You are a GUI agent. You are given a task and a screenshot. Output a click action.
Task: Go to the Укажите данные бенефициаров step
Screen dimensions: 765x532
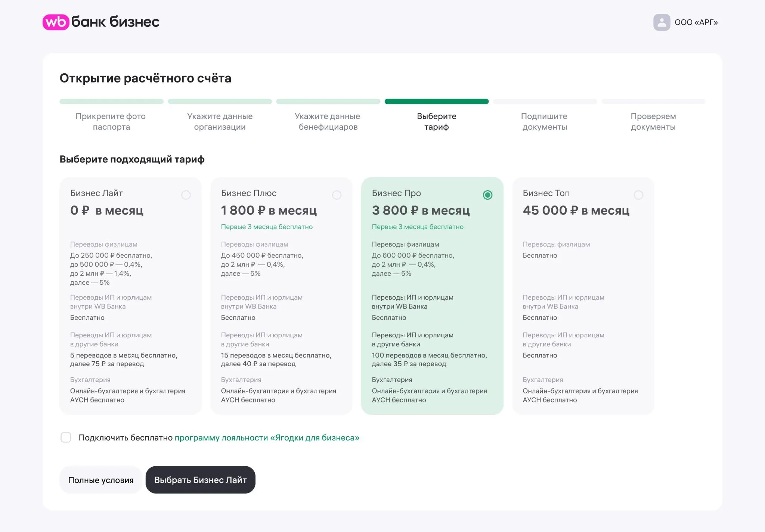328,121
